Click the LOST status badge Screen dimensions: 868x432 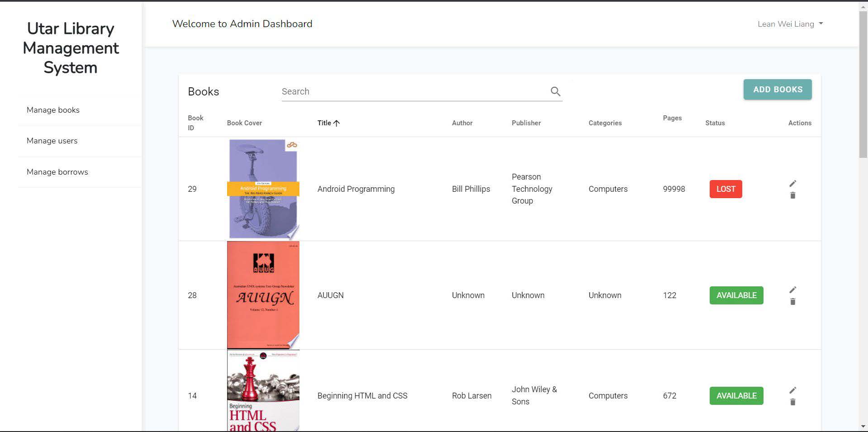click(x=726, y=189)
